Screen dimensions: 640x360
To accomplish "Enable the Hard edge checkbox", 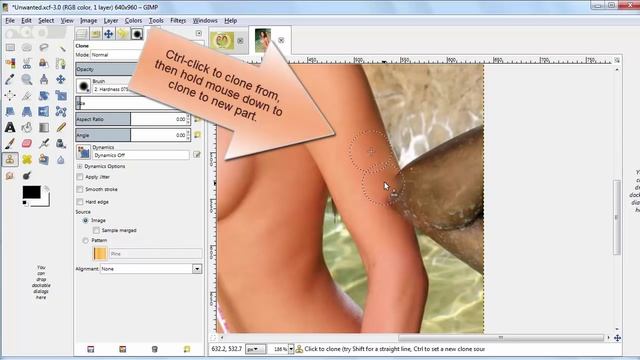I will [80, 202].
